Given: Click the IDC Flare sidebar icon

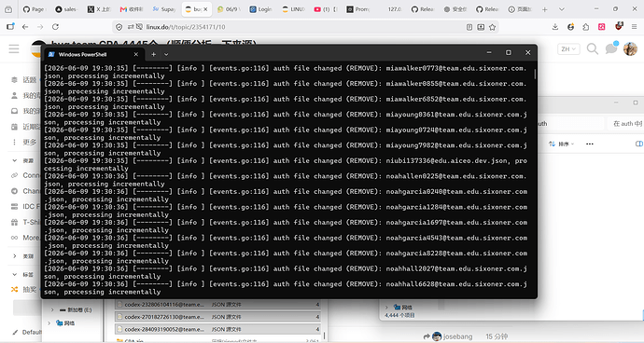Looking at the screenshot, I should [14, 206].
